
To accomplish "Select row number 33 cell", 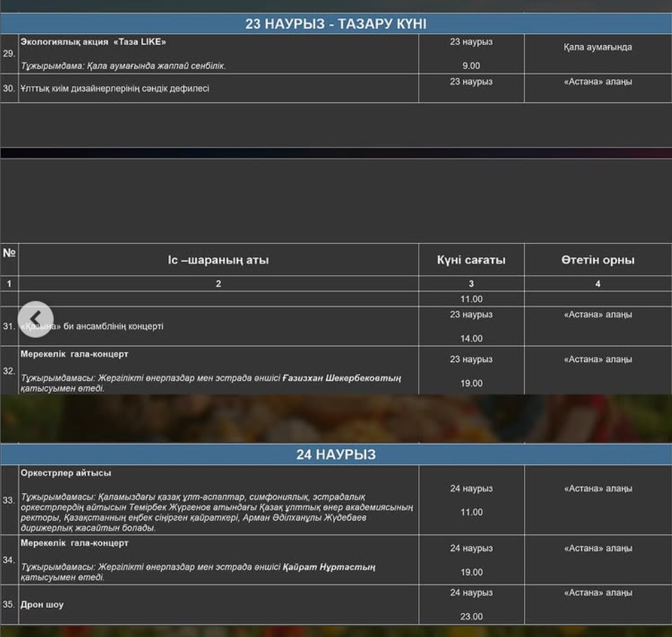I will 9,500.
